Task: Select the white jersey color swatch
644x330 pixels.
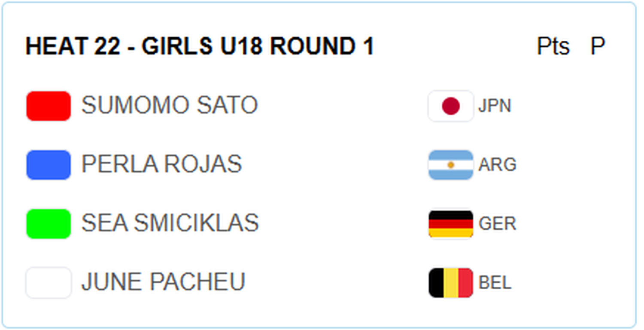Action: (49, 283)
